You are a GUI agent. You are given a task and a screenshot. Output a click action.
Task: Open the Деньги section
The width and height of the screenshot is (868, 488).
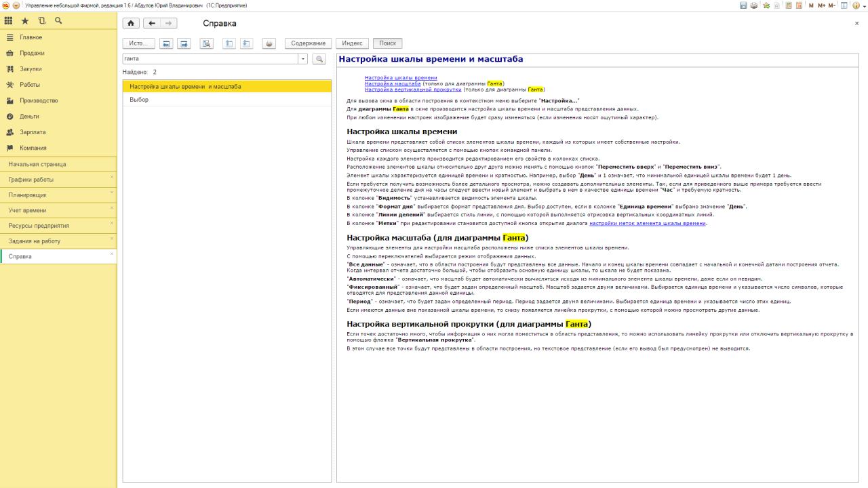(x=58, y=117)
